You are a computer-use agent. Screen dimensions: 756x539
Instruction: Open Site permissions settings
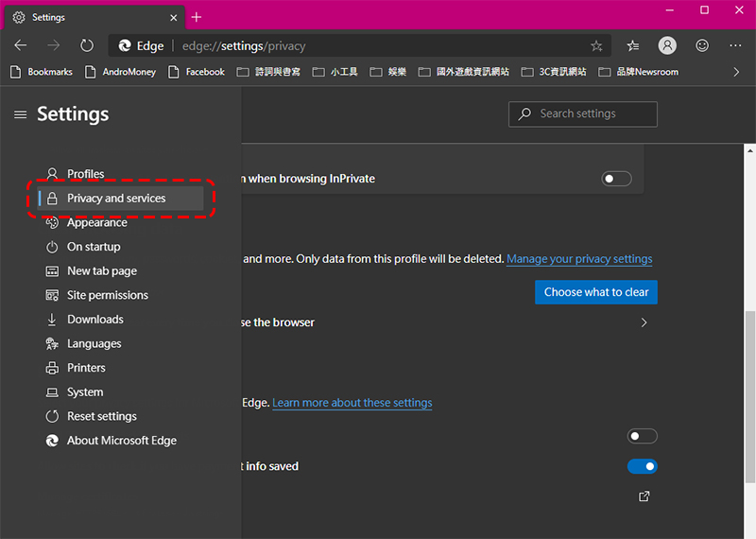(107, 295)
